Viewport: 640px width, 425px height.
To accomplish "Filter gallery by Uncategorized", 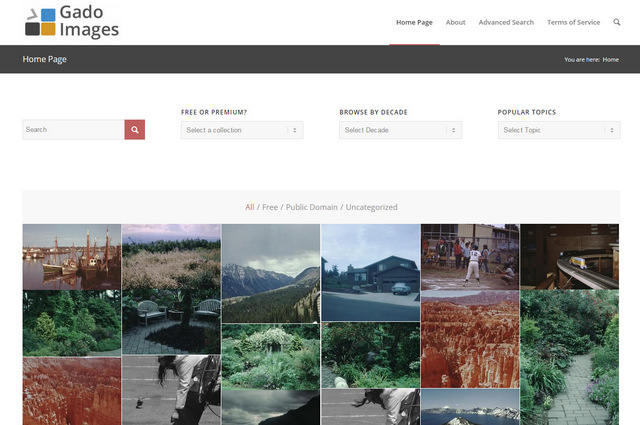I will click(371, 207).
